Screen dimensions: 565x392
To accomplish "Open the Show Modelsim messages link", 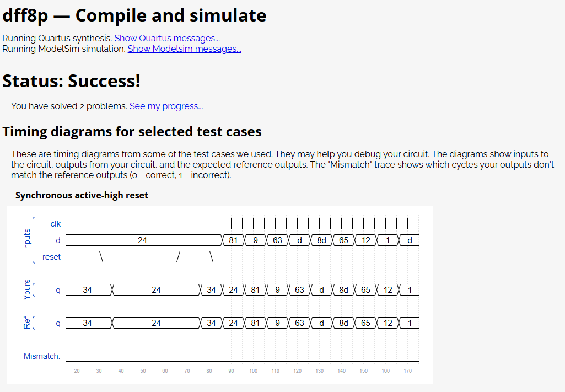I will [185, 49].
